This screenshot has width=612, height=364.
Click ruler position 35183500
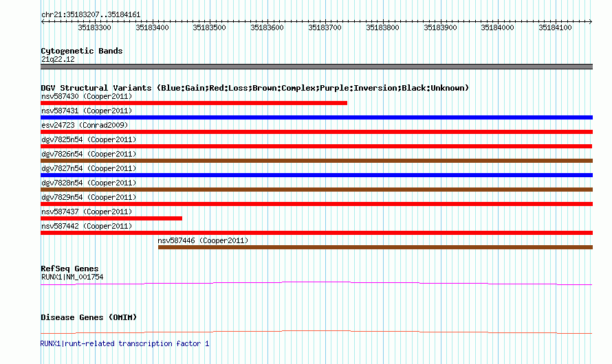tap(210, 27)
